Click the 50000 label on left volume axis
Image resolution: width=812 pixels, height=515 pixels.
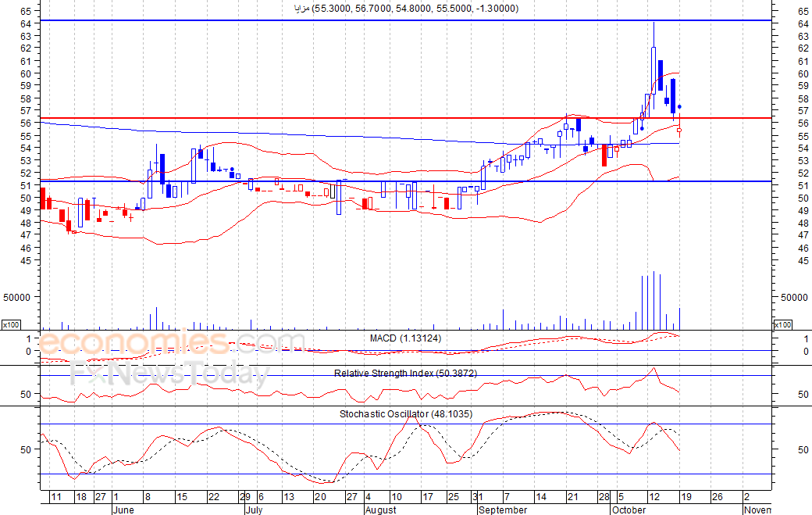(16, 298)
